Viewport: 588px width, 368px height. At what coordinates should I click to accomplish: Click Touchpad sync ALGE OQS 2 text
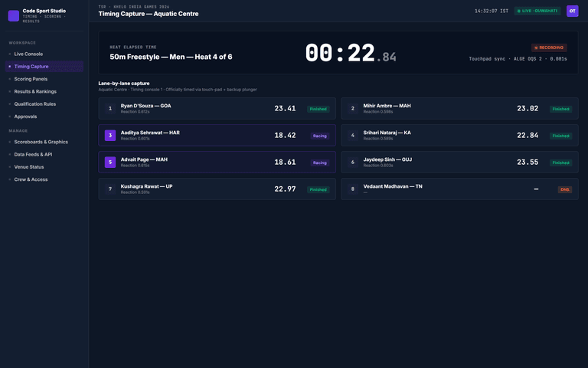click(518, 59)
